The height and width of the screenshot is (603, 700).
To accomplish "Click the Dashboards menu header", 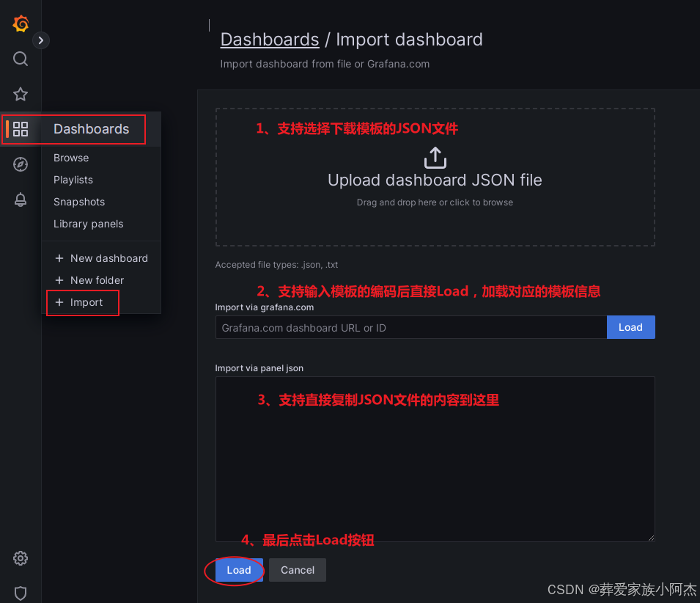I will point(91,129).
